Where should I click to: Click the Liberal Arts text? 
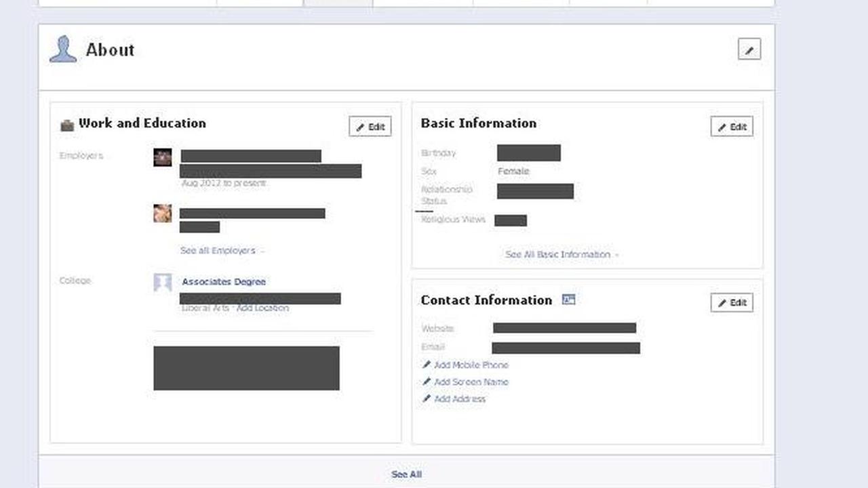[x=205, y=308]
